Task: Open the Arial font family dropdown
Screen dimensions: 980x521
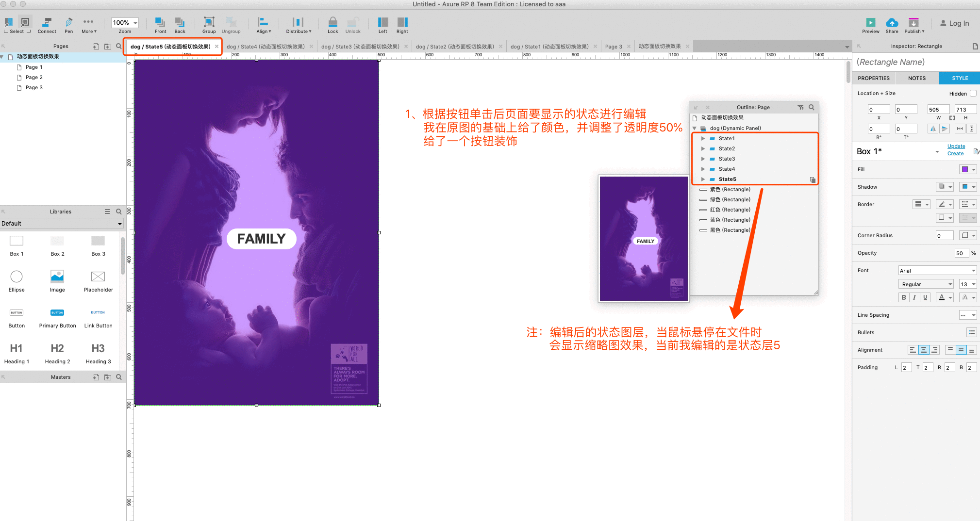Action: [x=937, y=270]
